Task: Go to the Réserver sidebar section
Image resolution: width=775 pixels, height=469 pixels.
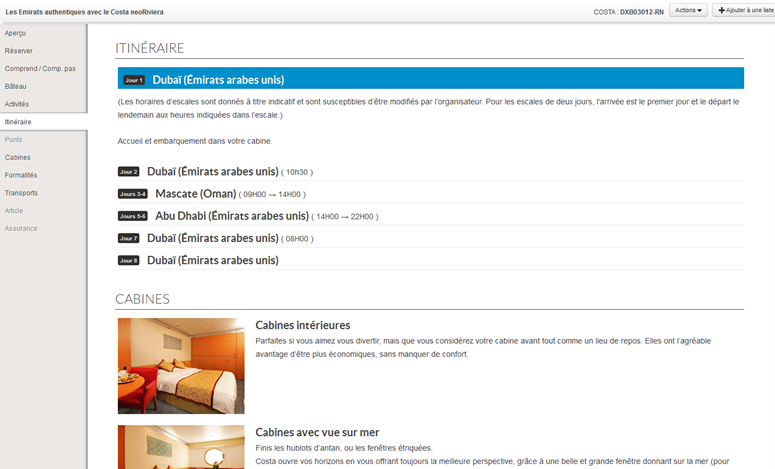Action: point(18,50)
